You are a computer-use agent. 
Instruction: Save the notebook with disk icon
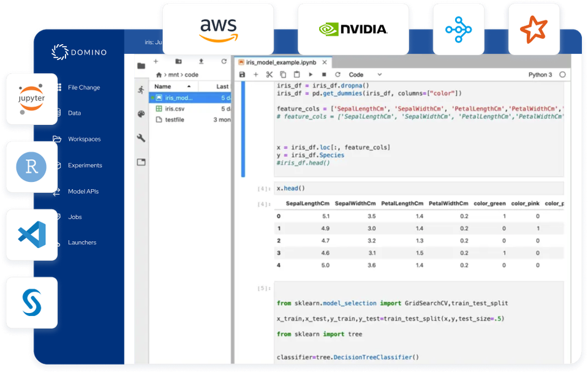[x=243, y=75]
